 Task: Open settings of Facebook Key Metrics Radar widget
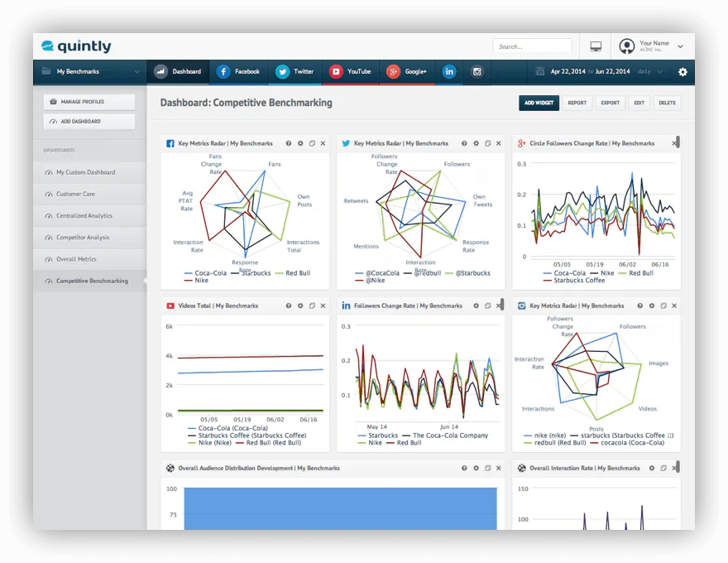coord(300,143)
